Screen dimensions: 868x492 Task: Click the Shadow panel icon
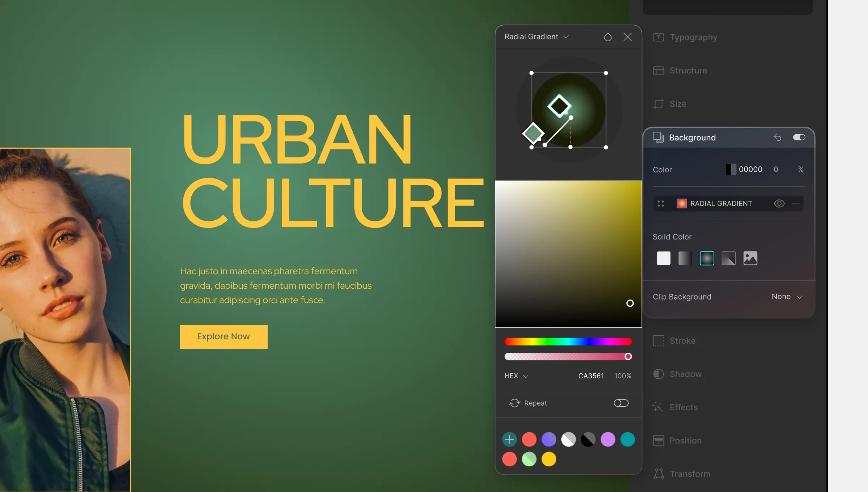(658, 373)
